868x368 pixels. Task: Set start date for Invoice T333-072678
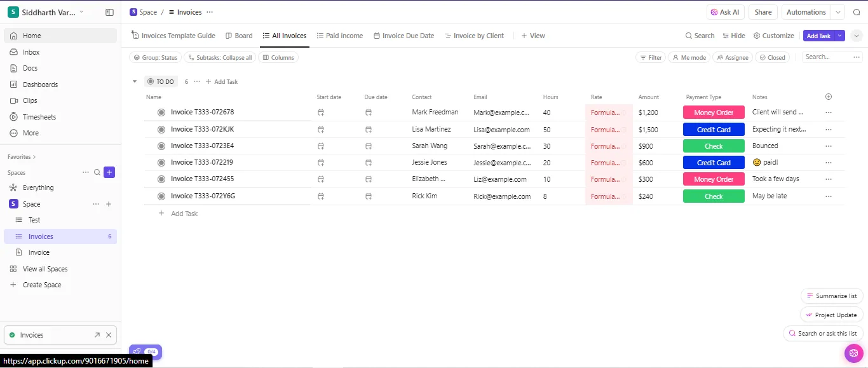(x=321, y=112)
